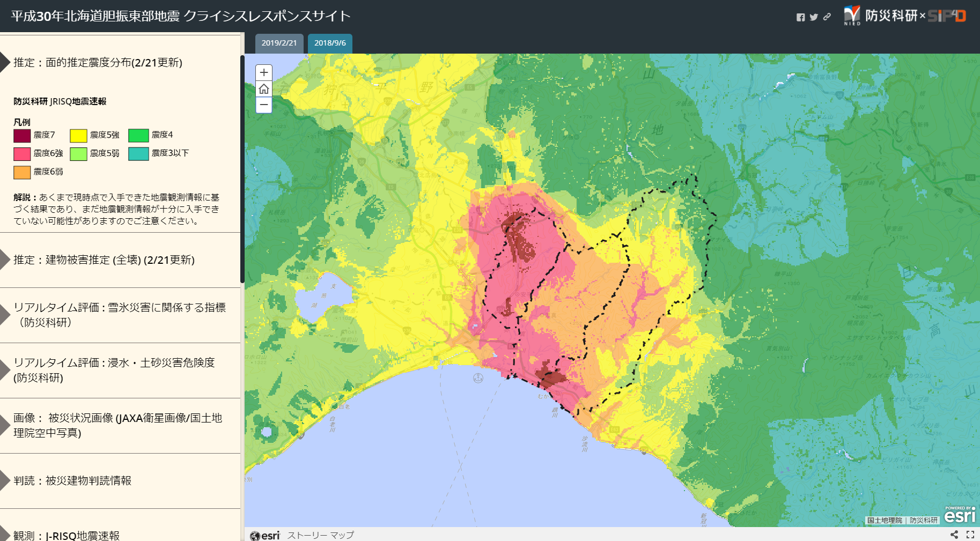Expand the 推定：建物被害推定 (全壊) section

[104, 260]
